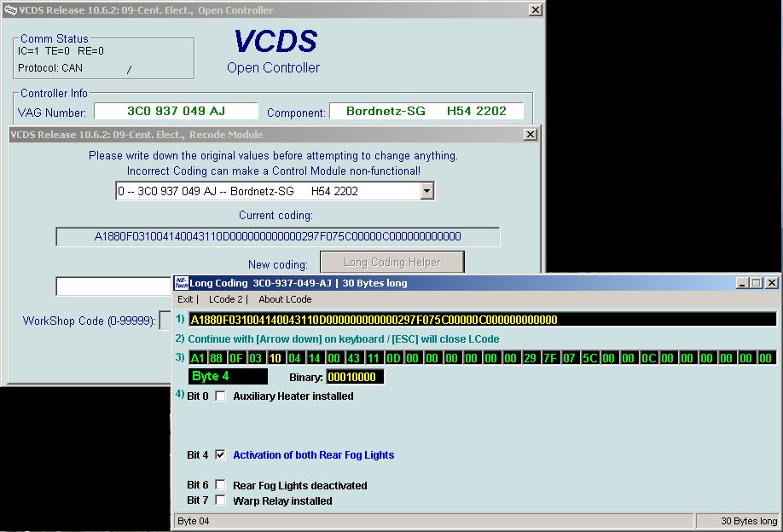This screenshot has width=783, height=532.
Task: Click the Protocol: CAN status text
Action: (x=50, y=68)
